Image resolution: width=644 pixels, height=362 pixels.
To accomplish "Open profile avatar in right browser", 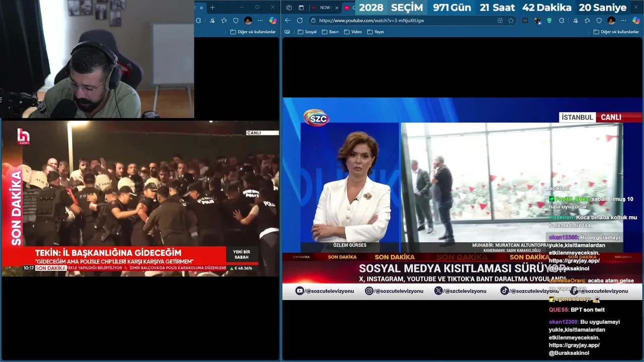I will (x=611, y=21).
